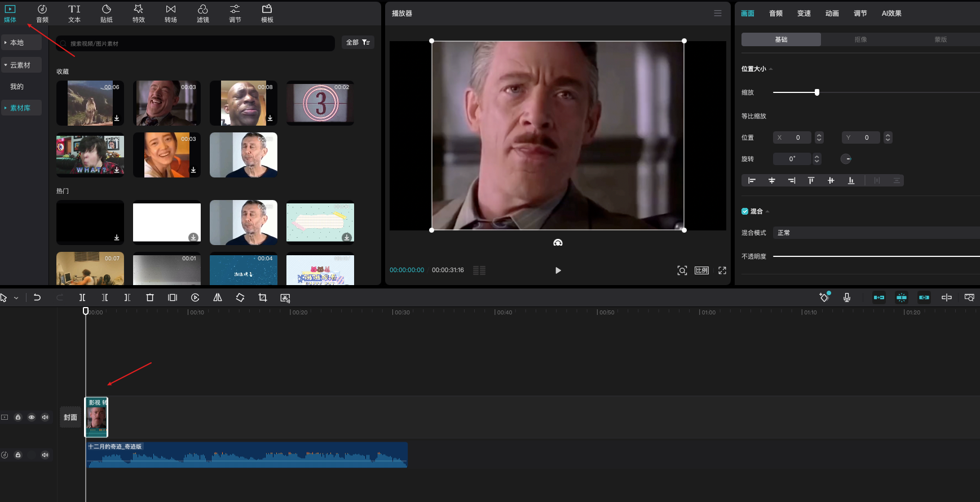Open the 模板 templates tab
Image resolution: width=980 pixels, height=502 pixels.
click(x=267, y=14)
